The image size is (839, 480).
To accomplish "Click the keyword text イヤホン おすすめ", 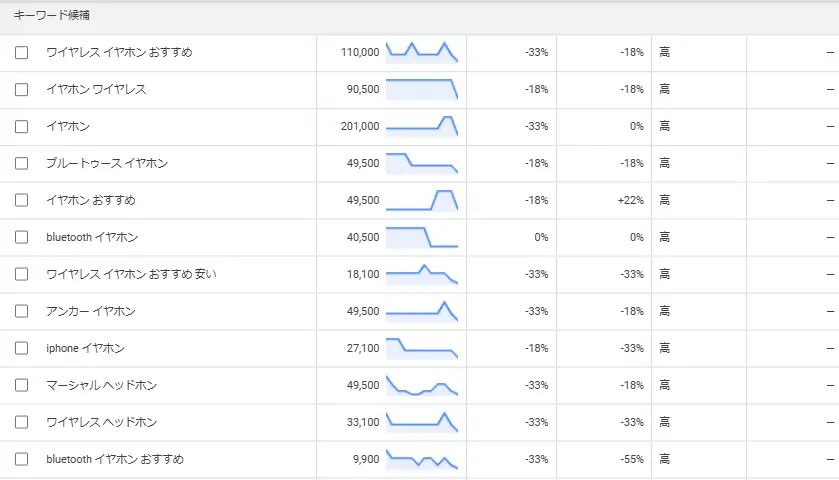I will tap(90, 201).
